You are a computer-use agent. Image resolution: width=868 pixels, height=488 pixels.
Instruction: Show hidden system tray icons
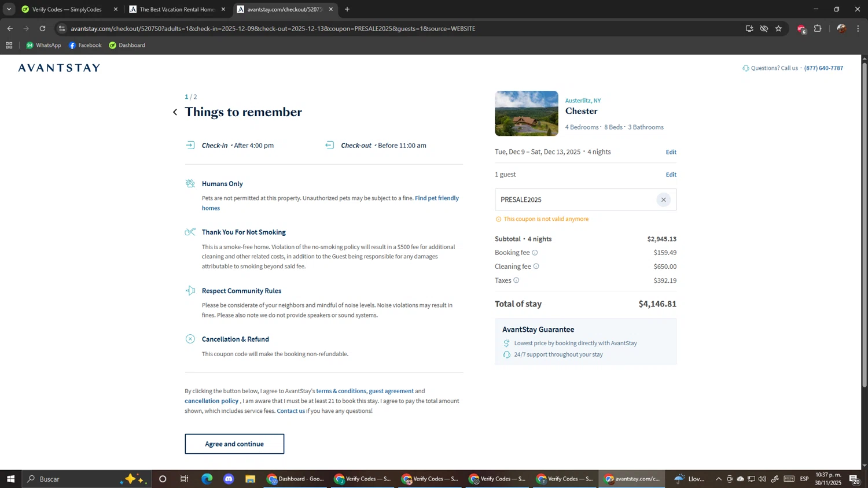[x=719, y=479]
